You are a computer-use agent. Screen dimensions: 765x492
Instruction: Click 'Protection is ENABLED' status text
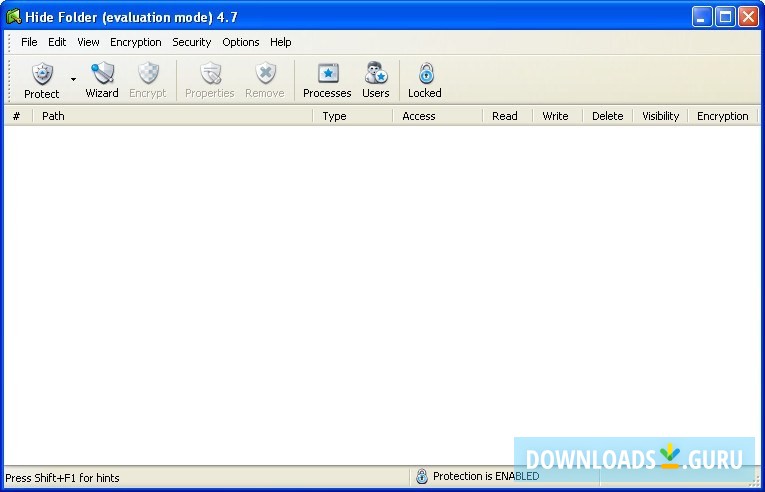(486, 476)
